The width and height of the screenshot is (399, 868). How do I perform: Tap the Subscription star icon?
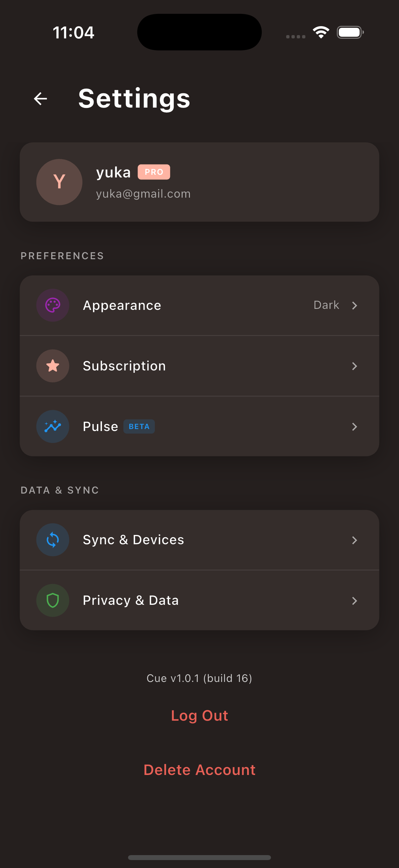click(x=53, y=366)
